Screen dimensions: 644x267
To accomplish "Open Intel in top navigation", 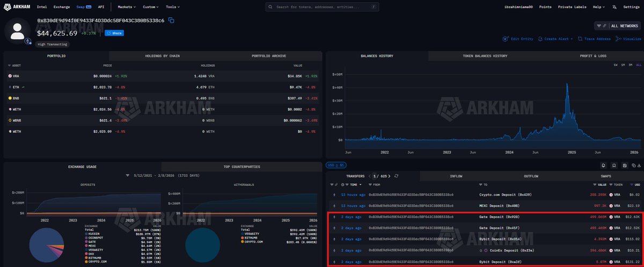I will tap(42, 7).
